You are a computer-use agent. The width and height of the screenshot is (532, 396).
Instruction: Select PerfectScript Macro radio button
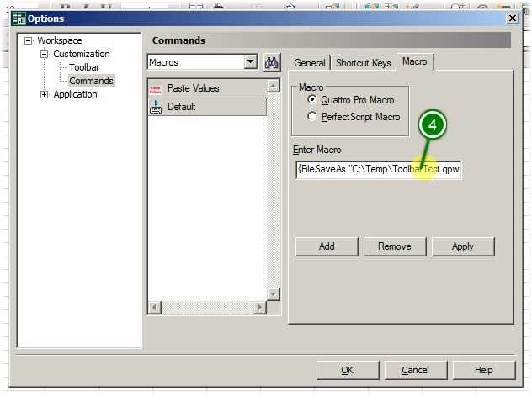pos(313,117)
